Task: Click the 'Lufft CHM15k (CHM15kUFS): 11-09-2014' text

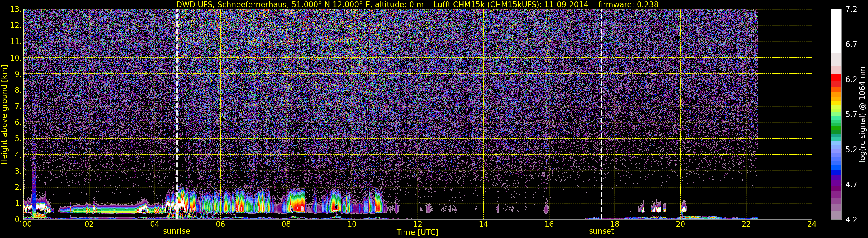Action: point(511,4)
